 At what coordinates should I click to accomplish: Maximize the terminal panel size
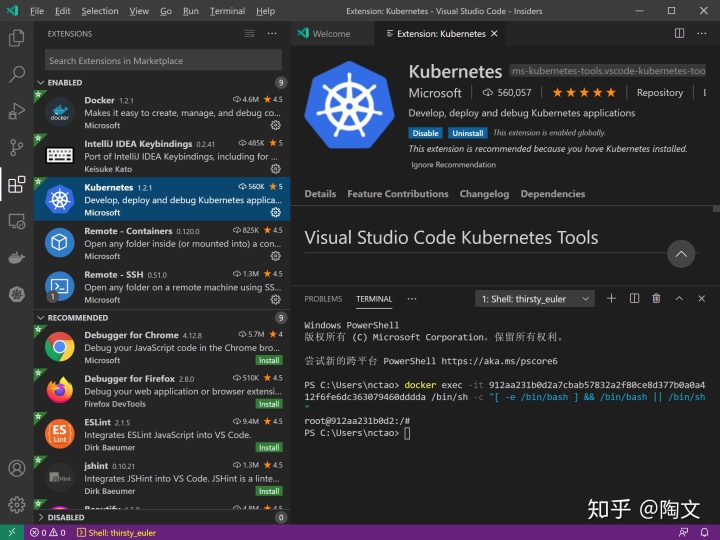coord(679,298)
